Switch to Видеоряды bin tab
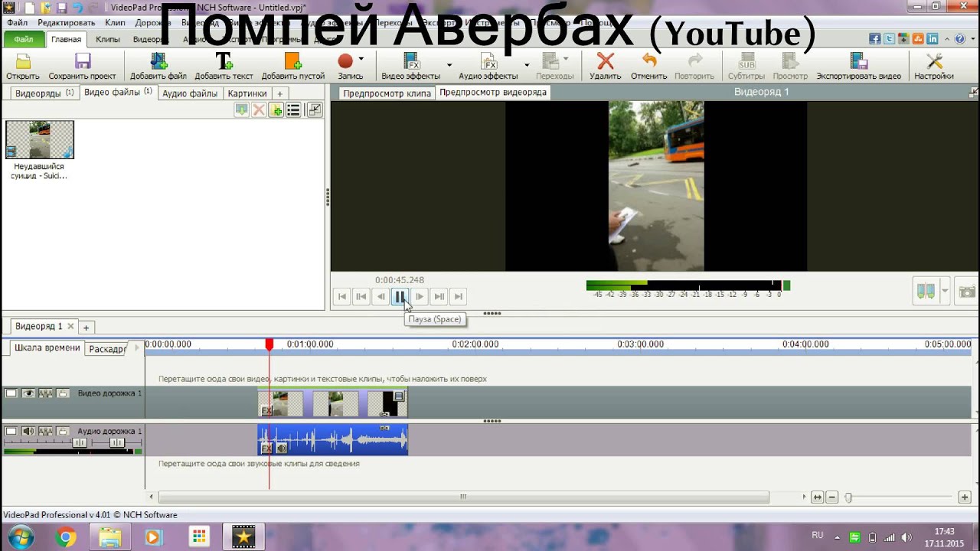The image size is (980, 551). pyautogui.click(x=44, y=93)
